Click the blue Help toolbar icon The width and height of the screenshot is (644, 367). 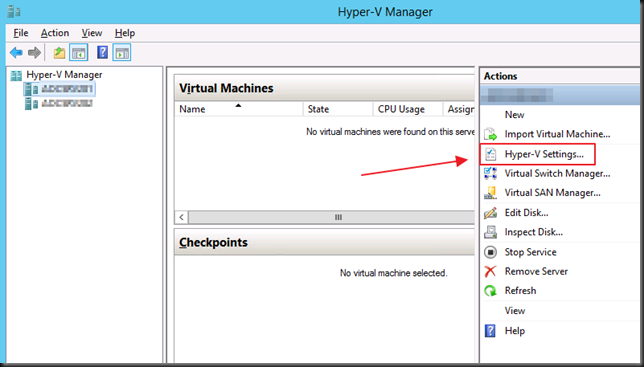(x=102, y=52)
